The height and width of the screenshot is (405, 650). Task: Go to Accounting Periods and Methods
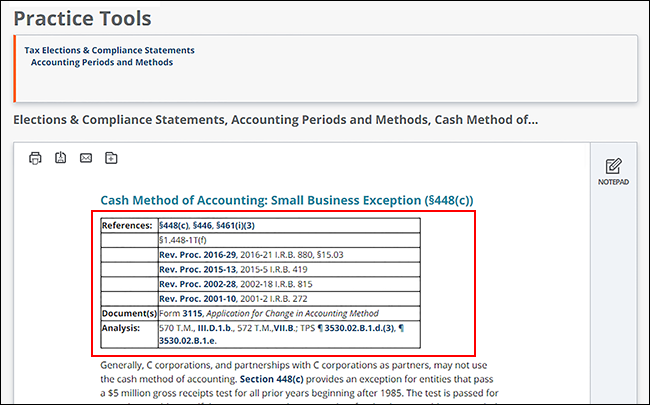point(102,62)
